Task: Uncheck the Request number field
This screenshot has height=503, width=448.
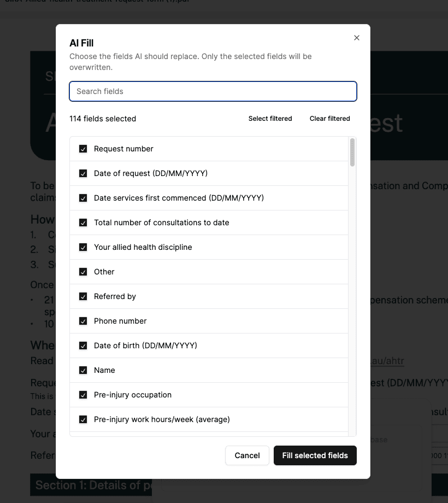Action: click(x=83, y=148)
